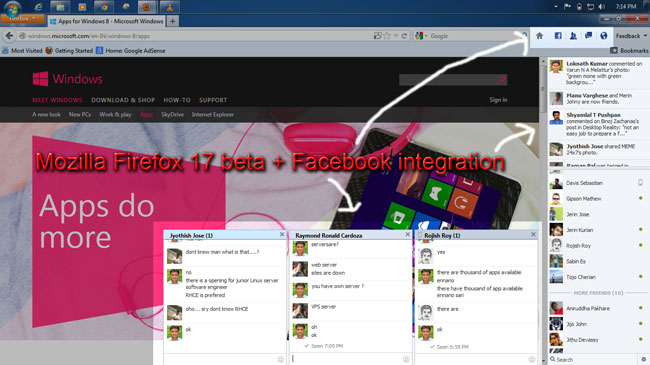Open Windows Explorer from the taskbar
This screenshot has width=650, height=365.
click(60, 7)
